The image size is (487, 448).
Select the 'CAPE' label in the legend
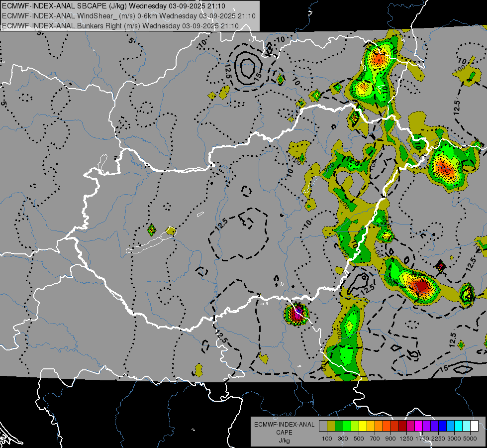[x=284, y=433]
